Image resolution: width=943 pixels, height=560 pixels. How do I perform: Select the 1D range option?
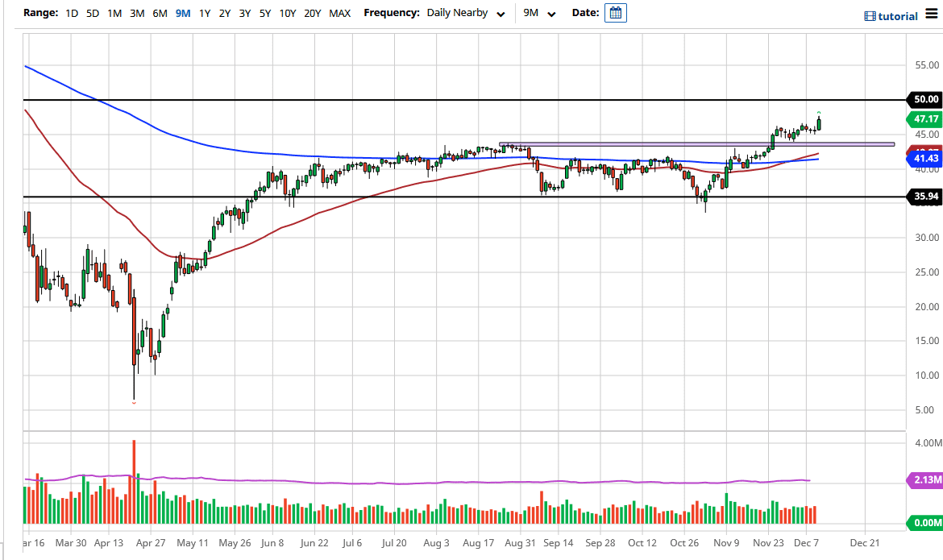point(71,13)
